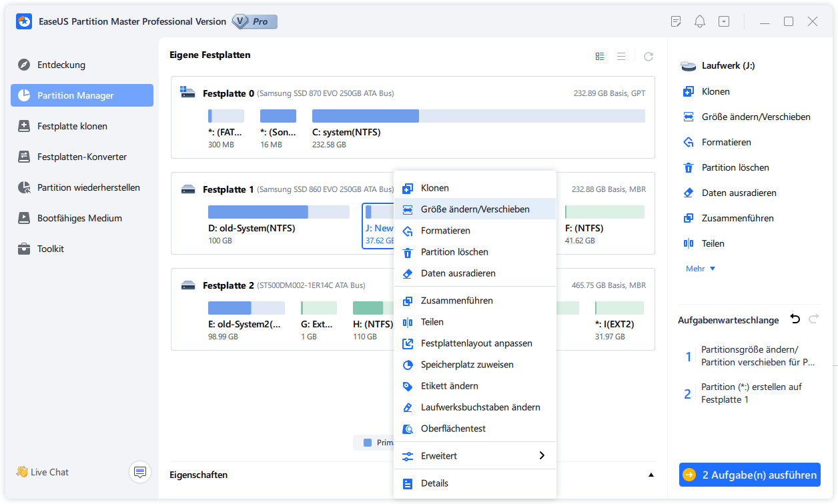Switch to the list view layout icon
838x504 pixels.
tap(621, 57)
